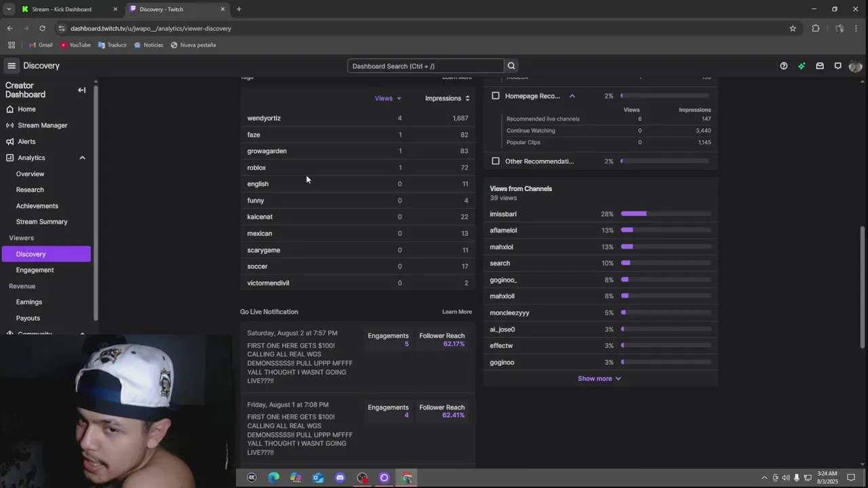Screen dimensions: 868x488
Task: Click the imissbari channel progress bar
Action: [666, 214]
